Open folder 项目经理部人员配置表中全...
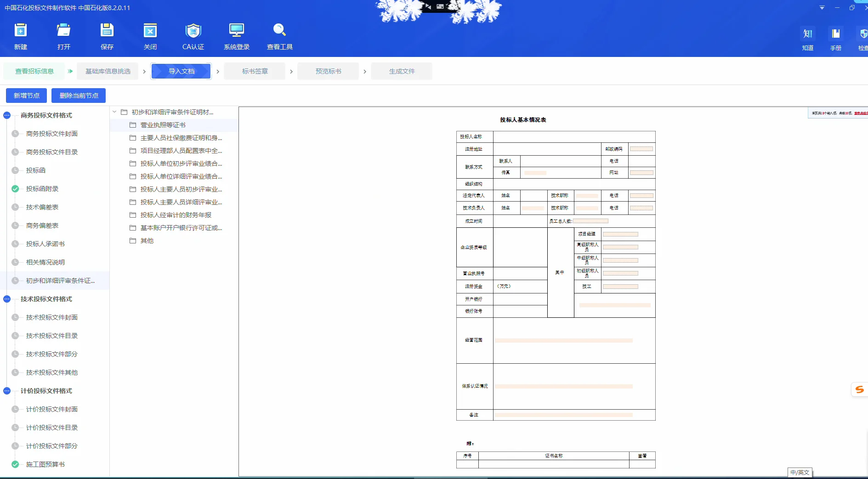This screenshot has width=868, height=479. 181,151
